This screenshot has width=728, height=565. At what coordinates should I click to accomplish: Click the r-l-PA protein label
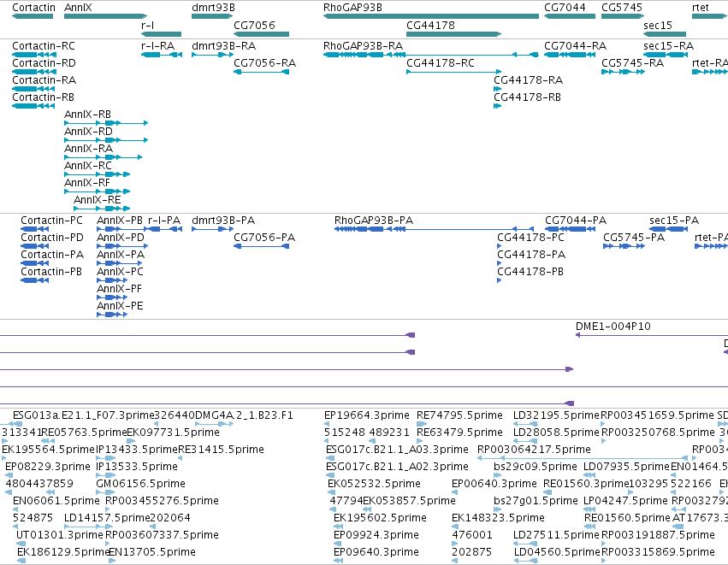click(164, 221)
